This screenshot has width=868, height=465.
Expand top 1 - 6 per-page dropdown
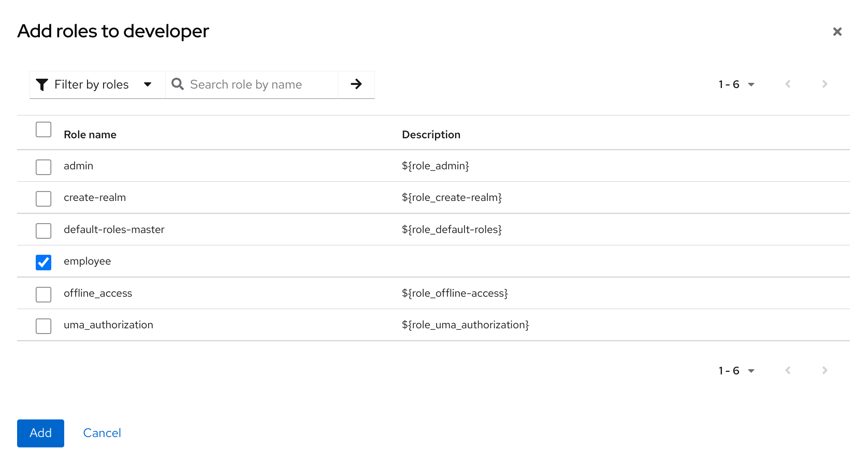click(736, 85)
